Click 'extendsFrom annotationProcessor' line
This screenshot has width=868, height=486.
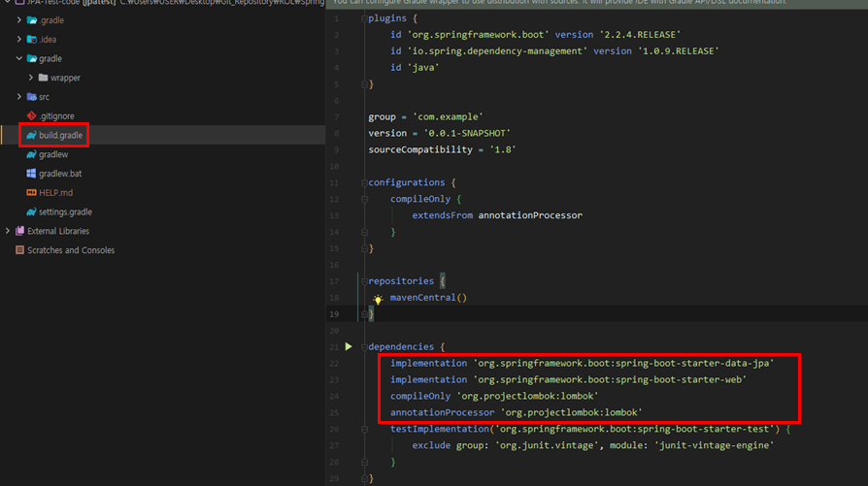(497, 215)
